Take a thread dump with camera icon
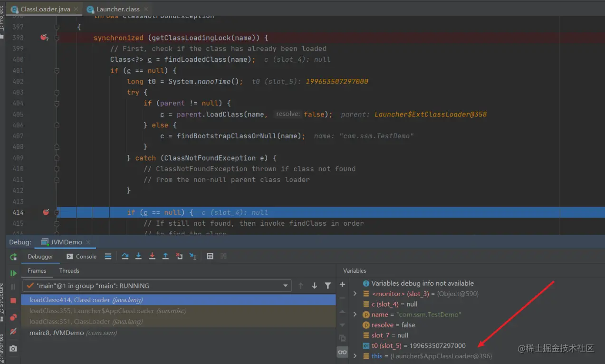Viewport: 605px width, 364px height. pyautogui.click(x=13, y=348)
